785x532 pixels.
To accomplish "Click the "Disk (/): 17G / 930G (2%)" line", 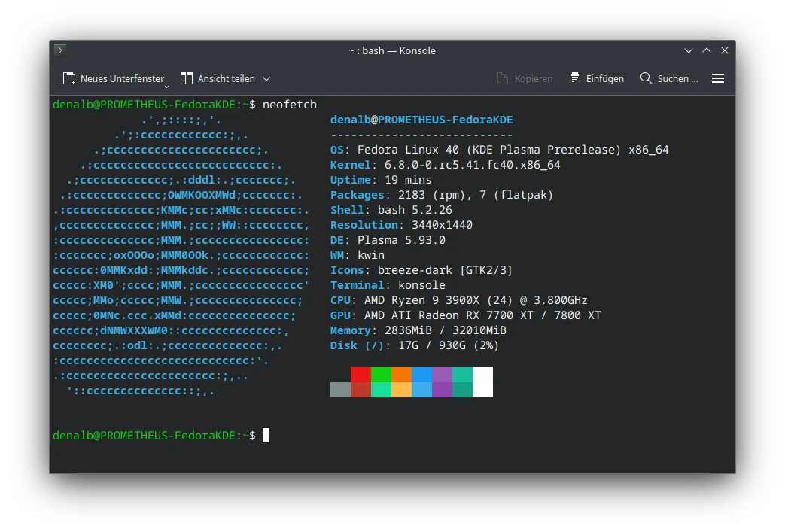I will (x=415, y=345).
